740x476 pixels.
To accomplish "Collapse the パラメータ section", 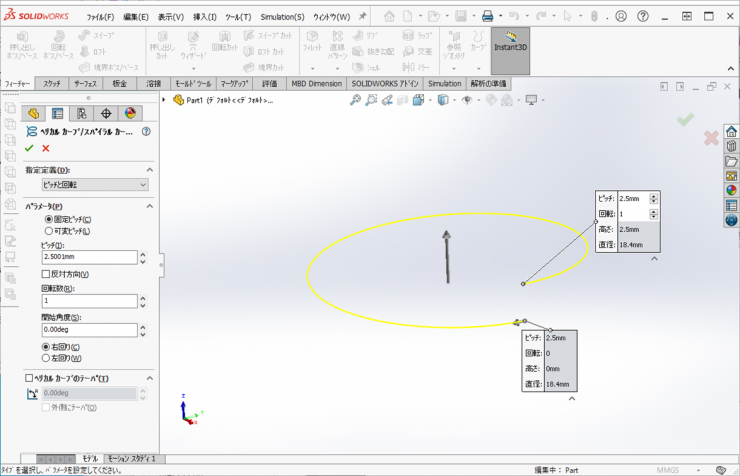I will coord(150,207).
